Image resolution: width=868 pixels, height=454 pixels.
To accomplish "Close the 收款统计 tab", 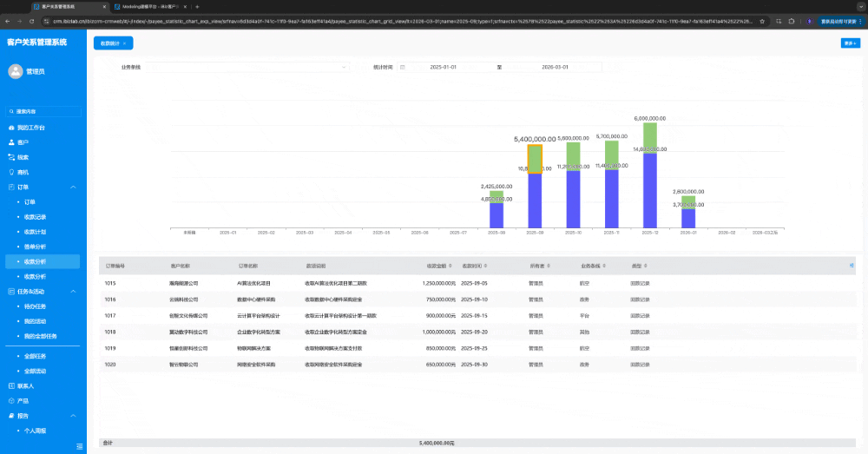I will pos(124,43).
